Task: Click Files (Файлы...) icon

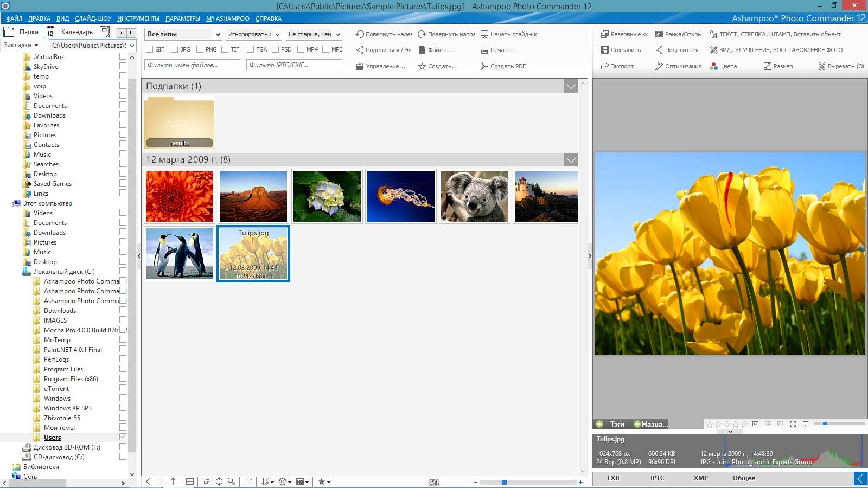Action: point(422,50)
